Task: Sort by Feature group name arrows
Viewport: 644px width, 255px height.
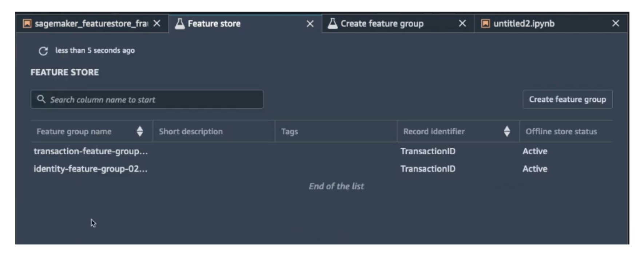Action: [x=140, y=131]
